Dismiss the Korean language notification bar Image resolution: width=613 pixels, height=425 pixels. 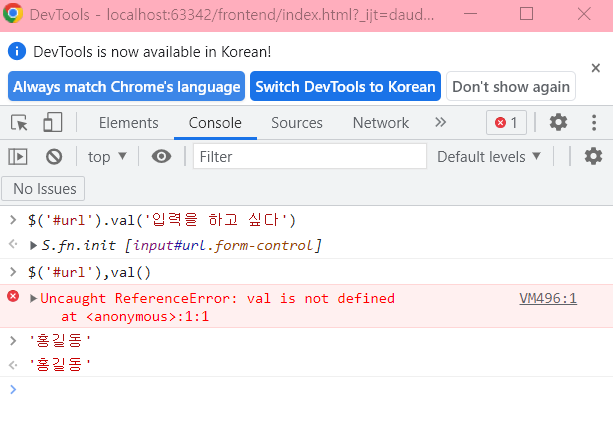tap(595, 68)
